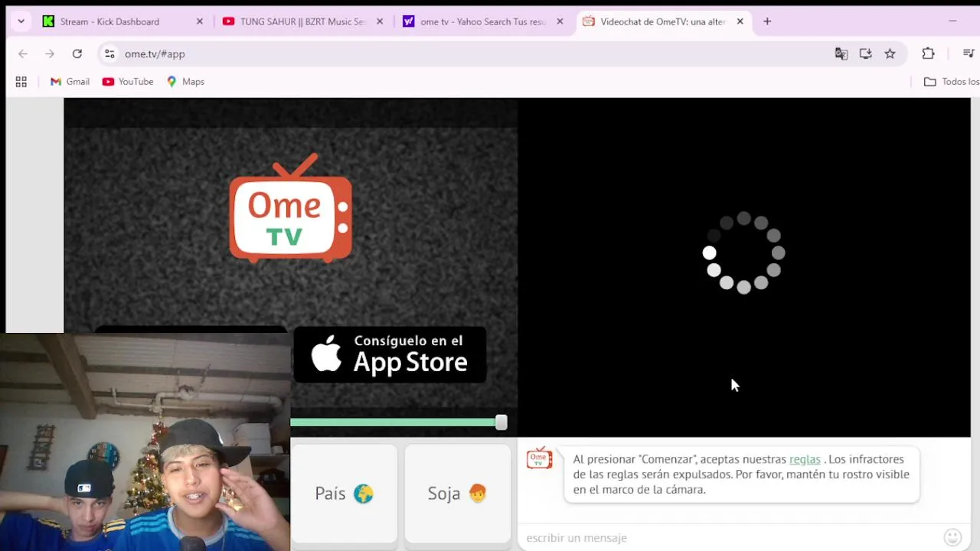Open the reglas link in chat message
980x551 pixels.
coord(805,459)
